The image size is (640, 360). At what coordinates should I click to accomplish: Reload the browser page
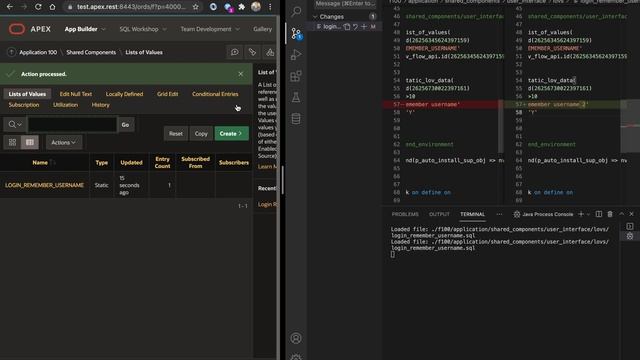point(38,7)
